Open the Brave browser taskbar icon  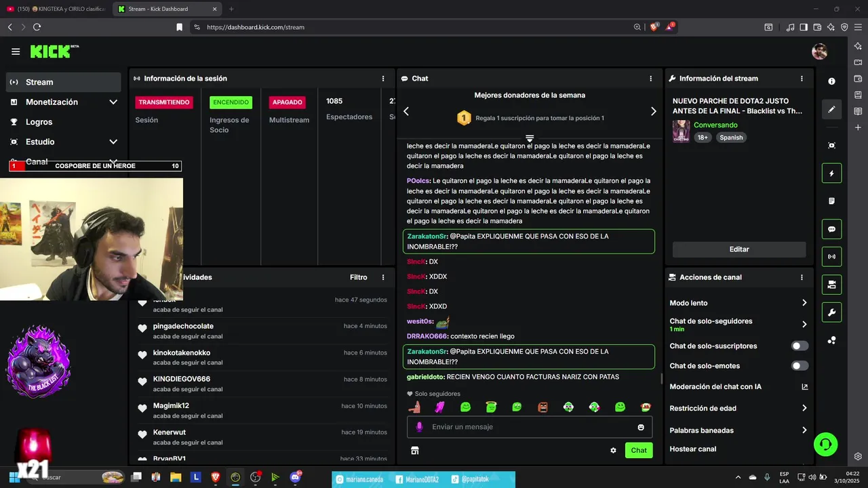point(216,477)
